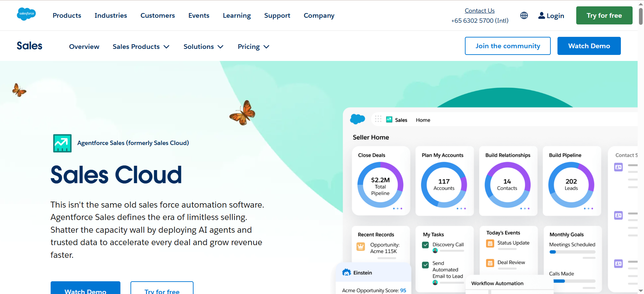Click the Contact Us link
644x294 pixels.
[480, 11]
